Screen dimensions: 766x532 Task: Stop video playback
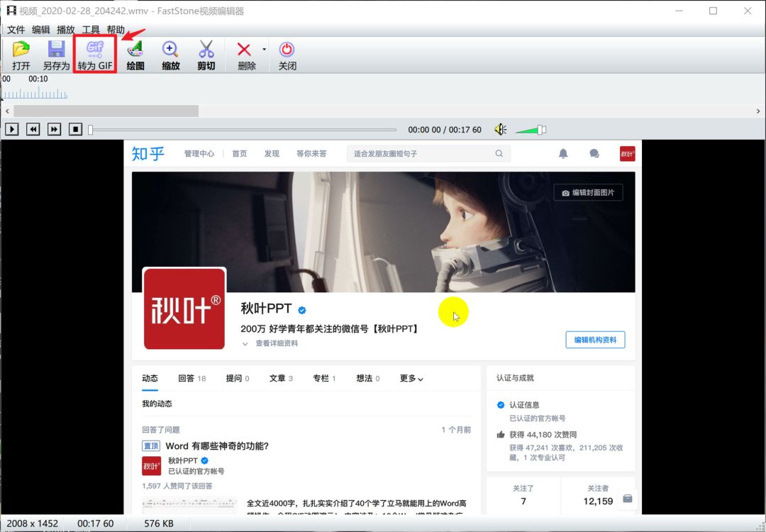click(75, 129)
